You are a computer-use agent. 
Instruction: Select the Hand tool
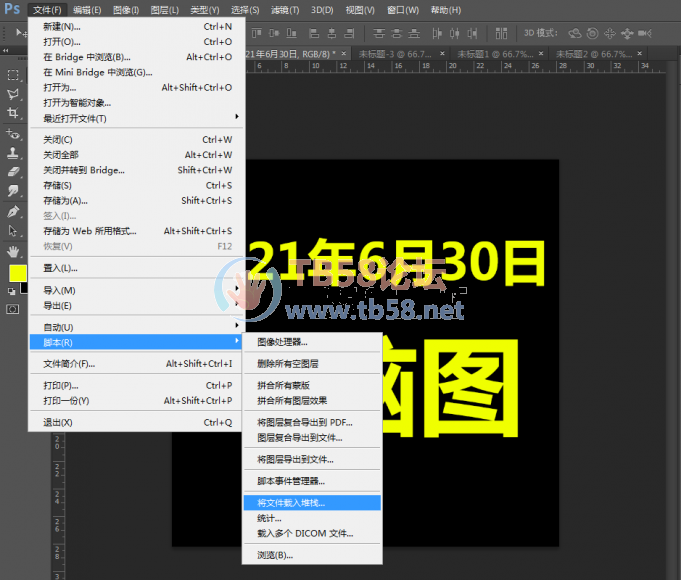coord(13,251)
